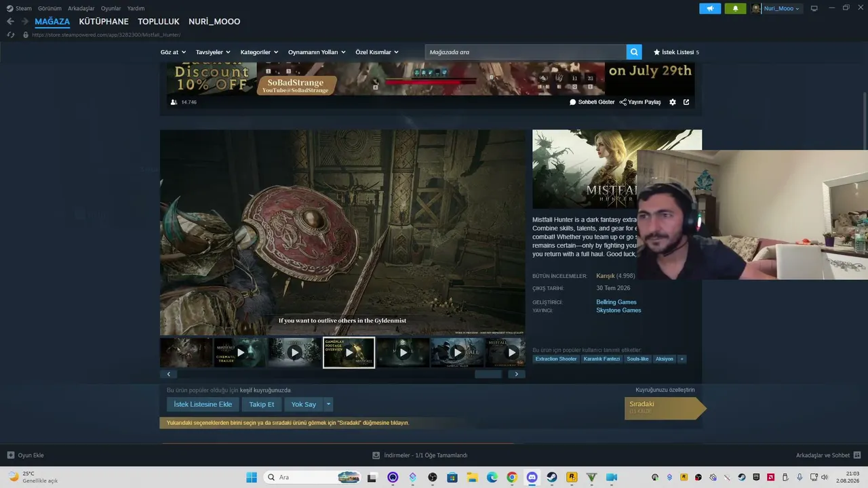Open the broadcast settings gear
This screenshot has height=488, width=868.
coord(673,102)
